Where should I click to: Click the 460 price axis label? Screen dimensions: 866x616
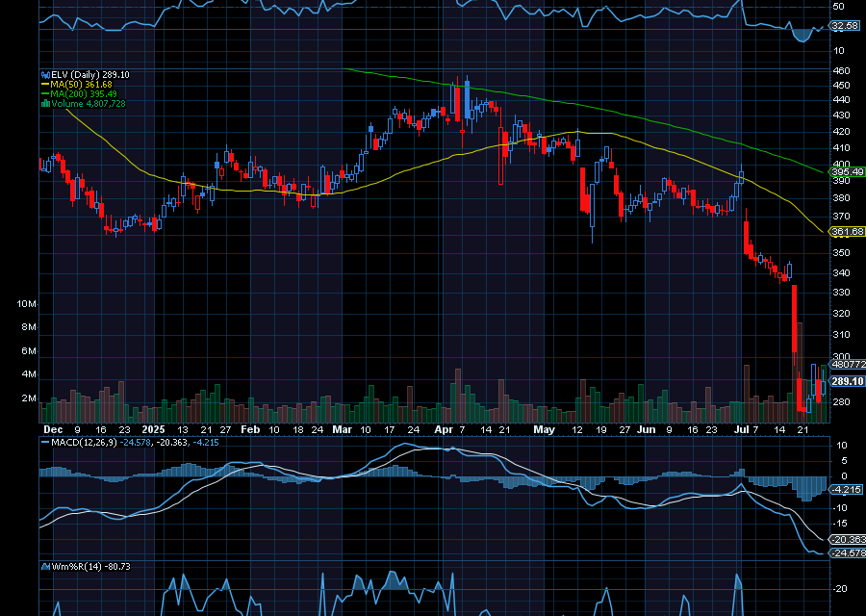click(841, 71)
